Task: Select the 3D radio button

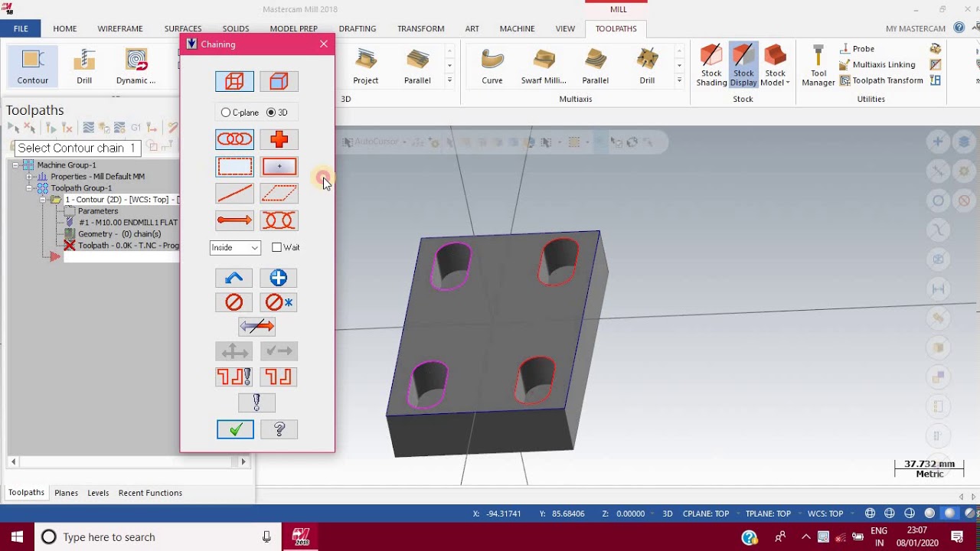Action: [271, 112]
